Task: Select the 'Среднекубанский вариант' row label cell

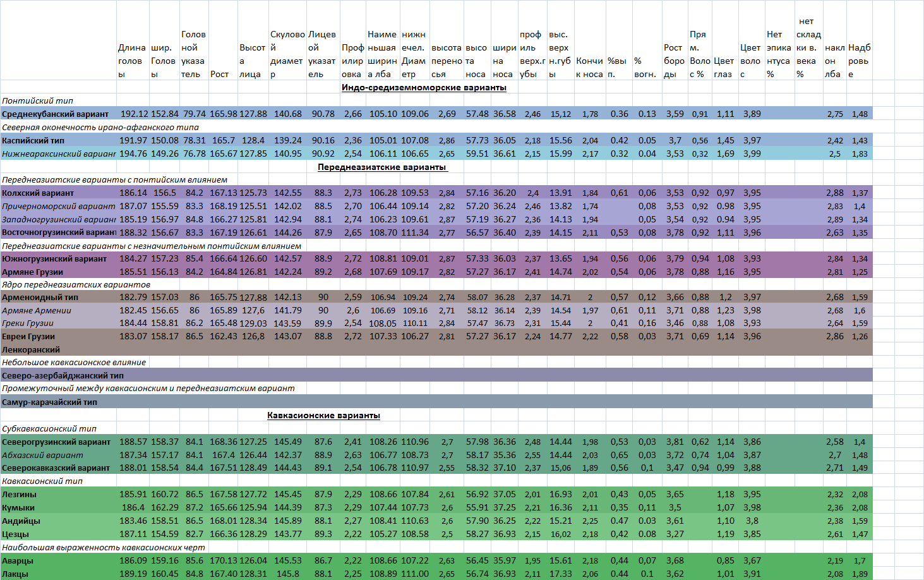Action: (x=58, y=114)
